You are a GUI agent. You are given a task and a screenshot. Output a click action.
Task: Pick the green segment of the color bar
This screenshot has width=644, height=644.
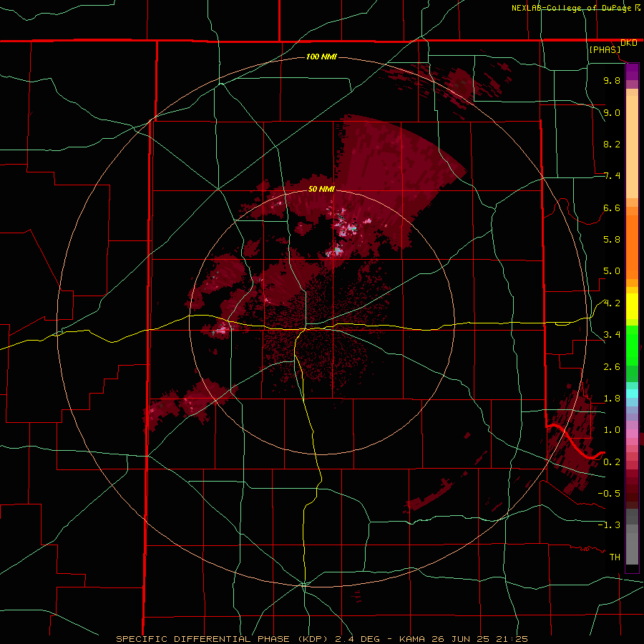pyautogui.click(x=632, y=345)
